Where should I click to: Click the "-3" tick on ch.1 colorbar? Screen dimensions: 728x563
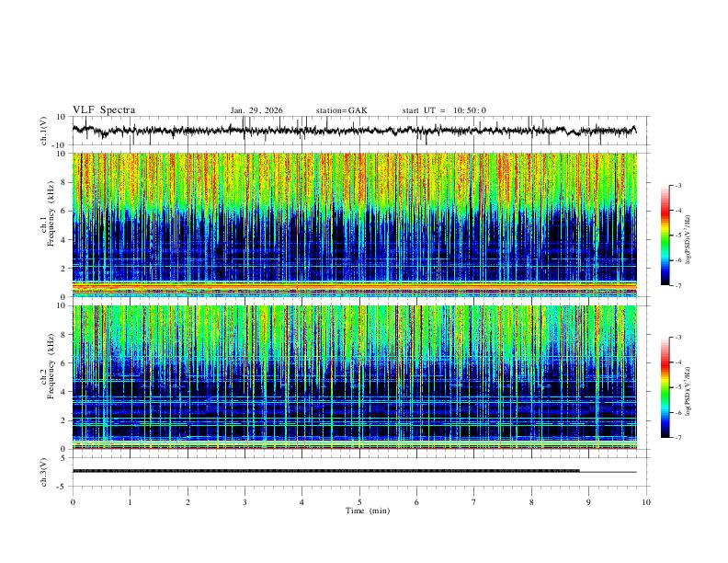click(x=677, y=185)
